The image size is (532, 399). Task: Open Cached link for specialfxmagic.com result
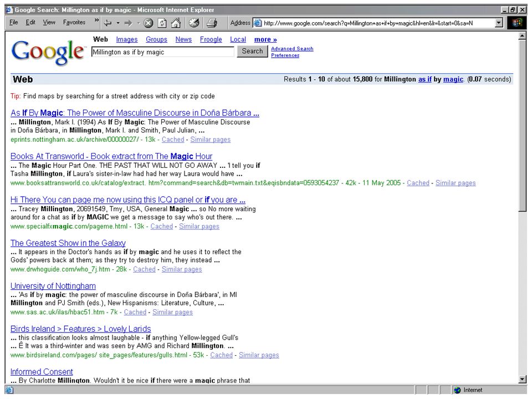(161, 226)
